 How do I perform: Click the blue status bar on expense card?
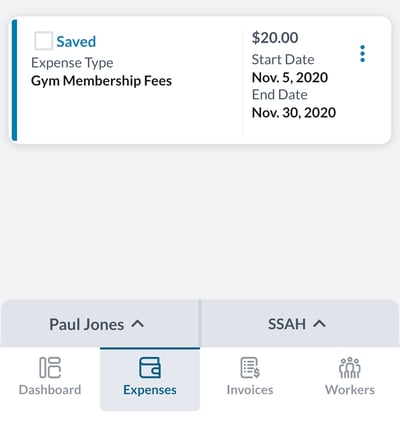(14, 80)
